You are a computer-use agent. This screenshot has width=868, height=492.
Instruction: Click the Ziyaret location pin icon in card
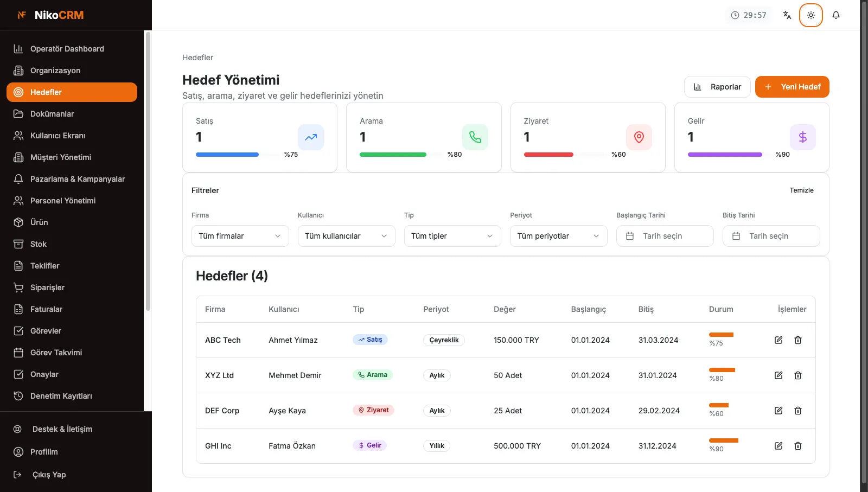[x=639, y=137]
